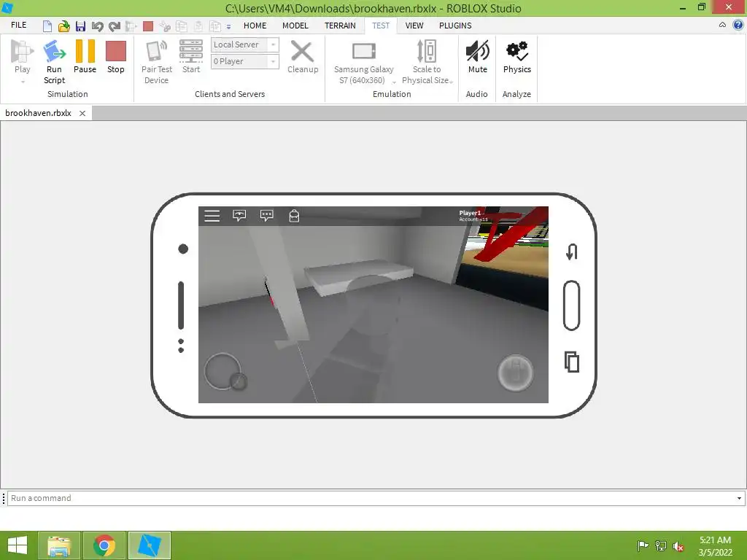Tap the virtual thumbstick in emulator
The width and height of the screenshot is (747, 560).
(x=225, y=373)
